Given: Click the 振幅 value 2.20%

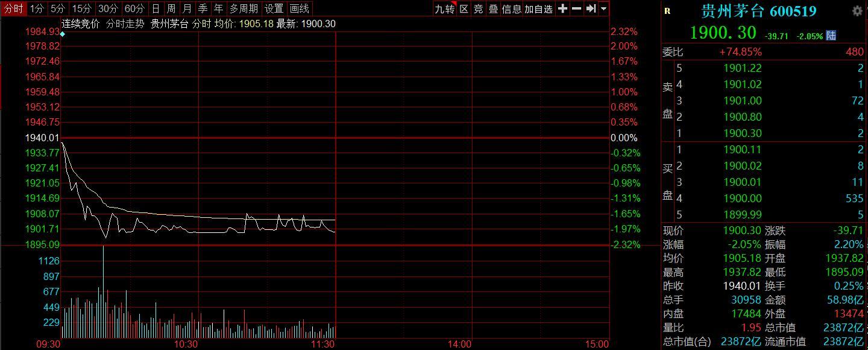Looking at the screenshot, I should pos(849,244).
